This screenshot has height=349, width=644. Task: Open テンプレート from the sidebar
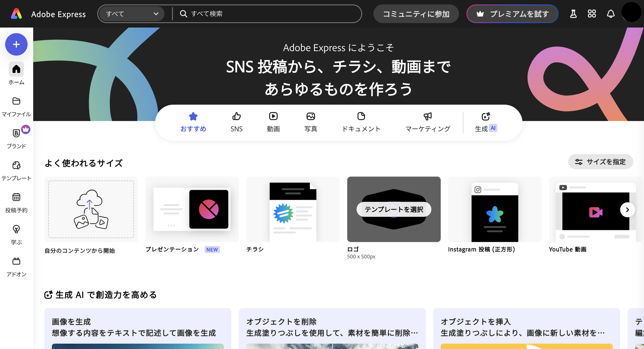(16, 171)
